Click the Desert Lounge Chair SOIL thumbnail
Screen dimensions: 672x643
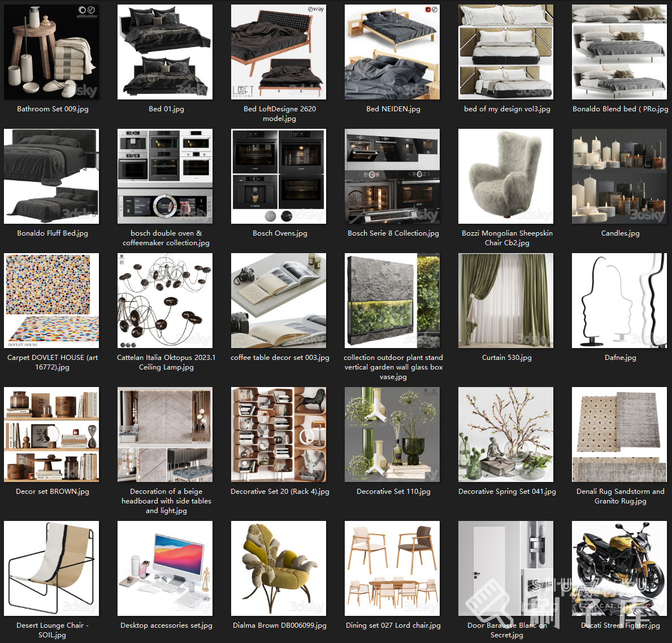click(x=51, y=568)
